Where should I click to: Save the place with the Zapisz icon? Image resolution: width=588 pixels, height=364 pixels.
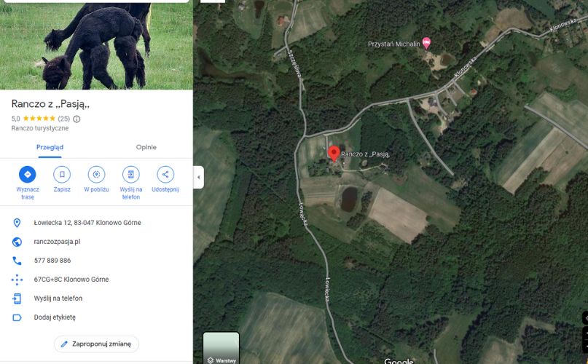tap(62, 174)
